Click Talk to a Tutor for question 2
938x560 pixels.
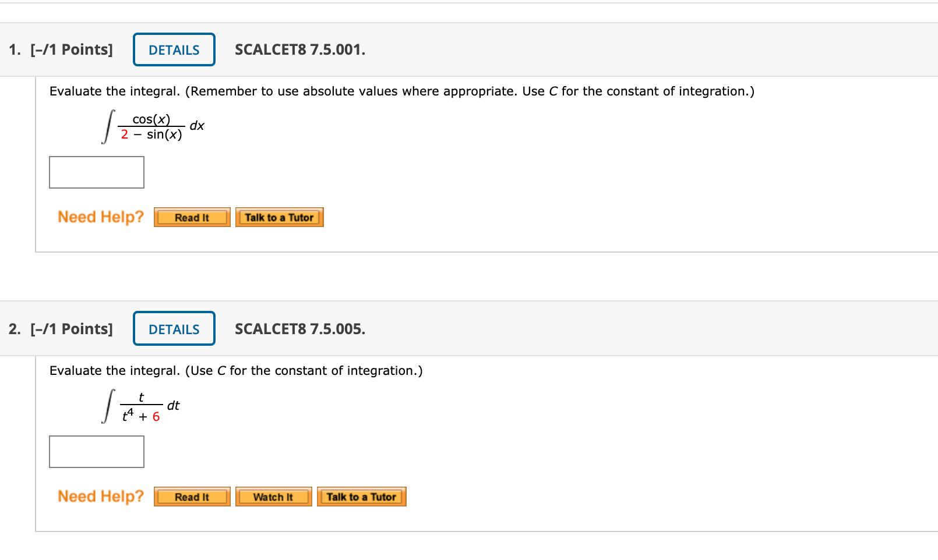point(361,497)
